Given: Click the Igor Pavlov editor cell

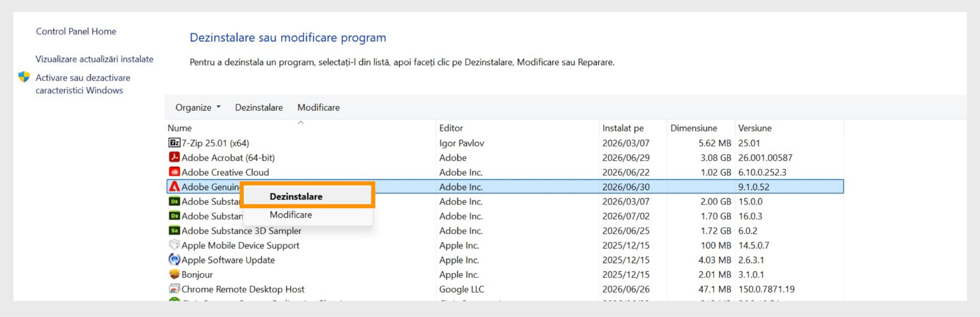Looking at the screenshot, I should [x=461, y=143].
